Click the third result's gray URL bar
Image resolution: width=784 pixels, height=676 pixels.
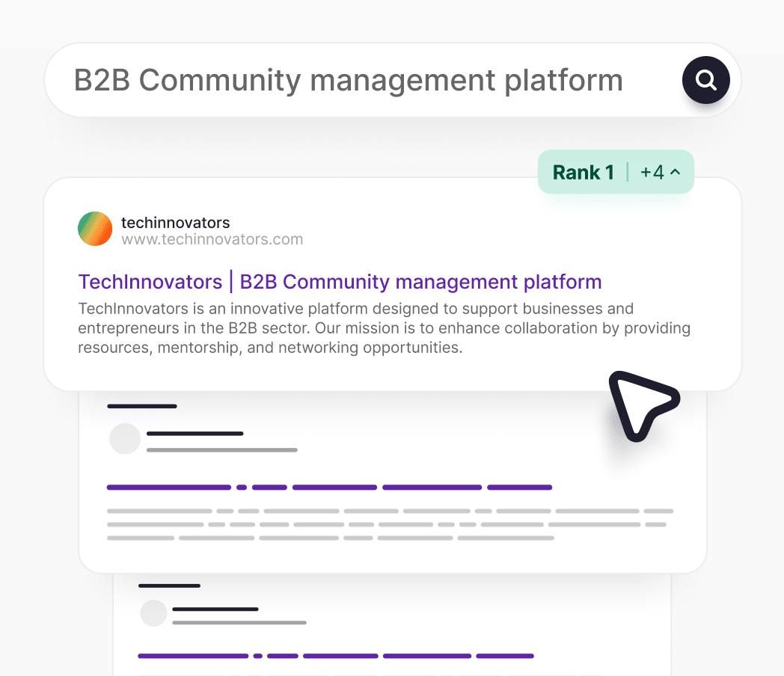click(x=239, y=622)
